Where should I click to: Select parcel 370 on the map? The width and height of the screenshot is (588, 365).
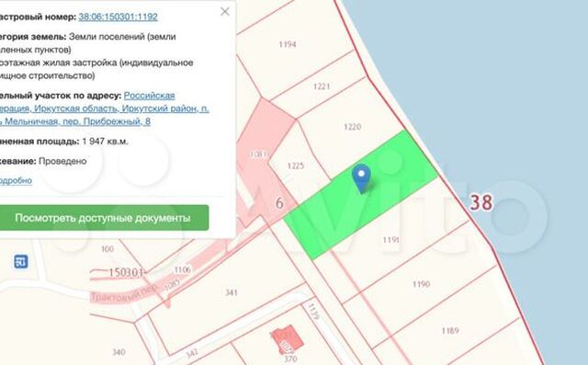[290, 359]
